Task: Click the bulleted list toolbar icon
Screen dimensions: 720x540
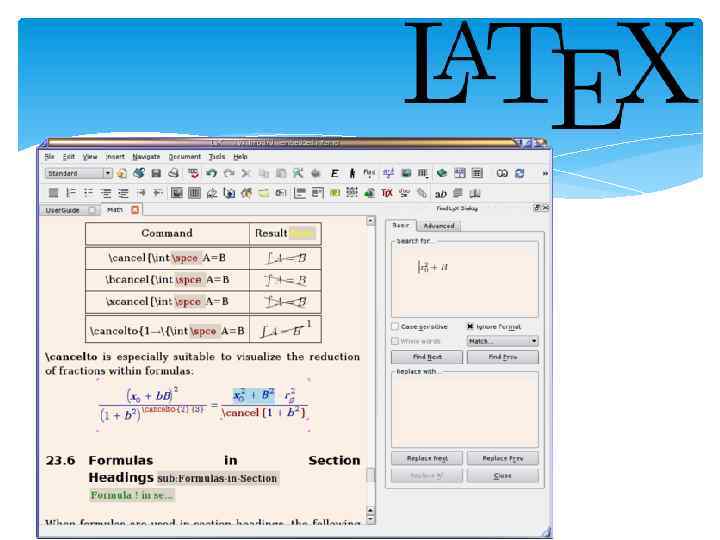Action: (88, 193)
